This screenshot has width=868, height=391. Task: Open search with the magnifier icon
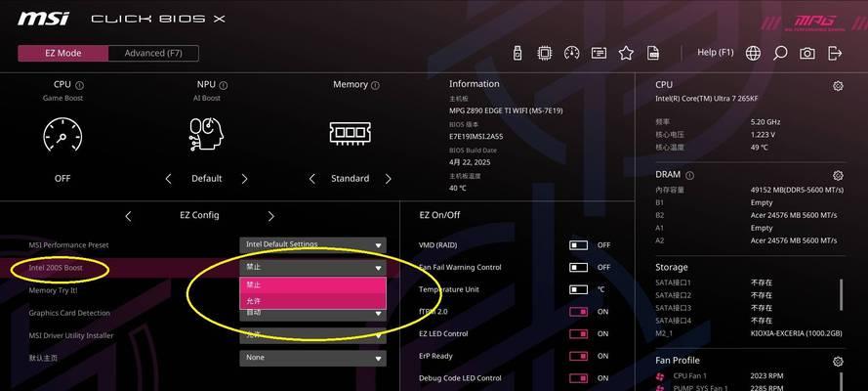tap(780, 53)
